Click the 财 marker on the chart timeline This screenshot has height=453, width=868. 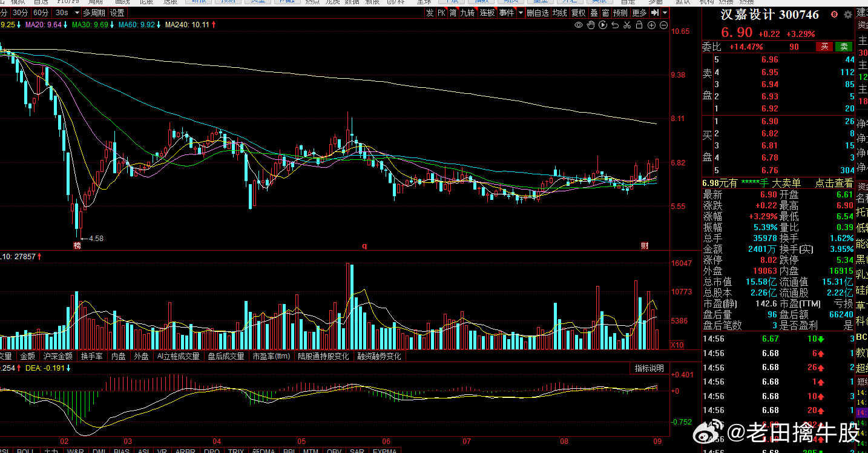click(645, 246)
